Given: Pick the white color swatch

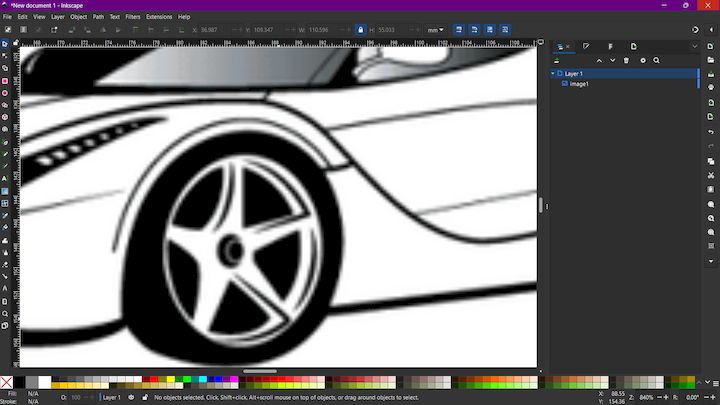Looking at the screenshot, I should pyautogui.click(x=45, y=382).
